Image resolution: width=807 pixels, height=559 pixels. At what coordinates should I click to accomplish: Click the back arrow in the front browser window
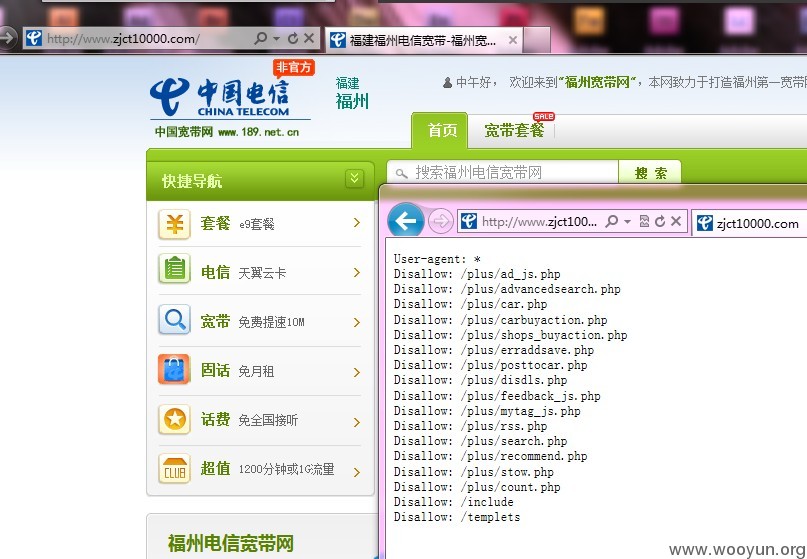coord(406,221)
